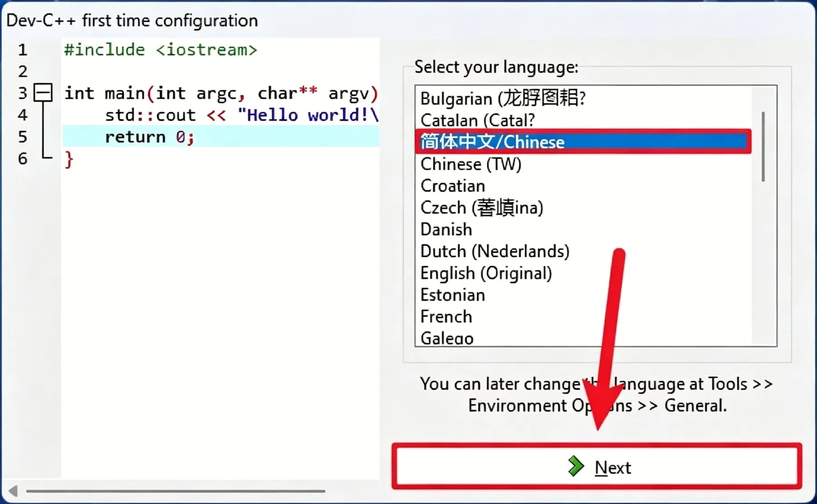Click the int main declaration line

[221, 93]
